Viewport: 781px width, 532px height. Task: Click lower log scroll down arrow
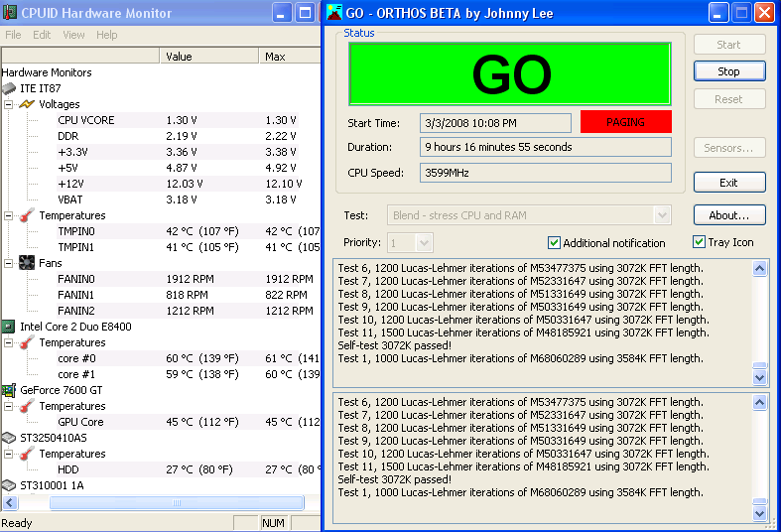tap(759, 513)
